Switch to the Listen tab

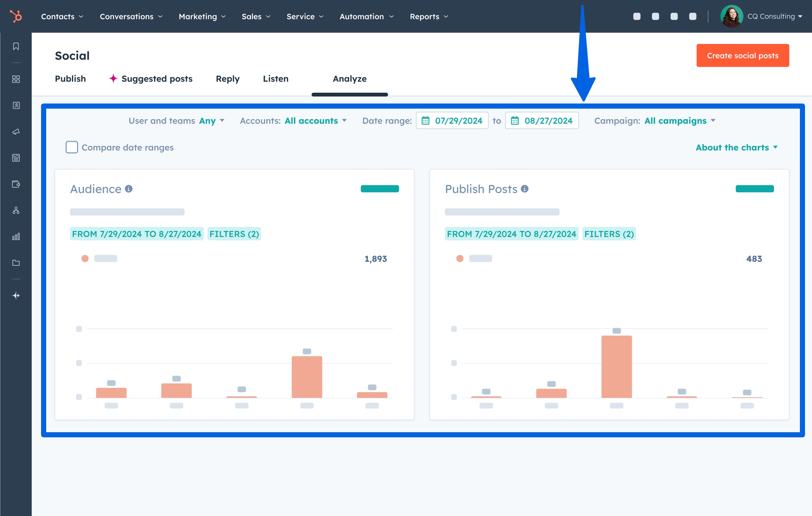point(275,79)
